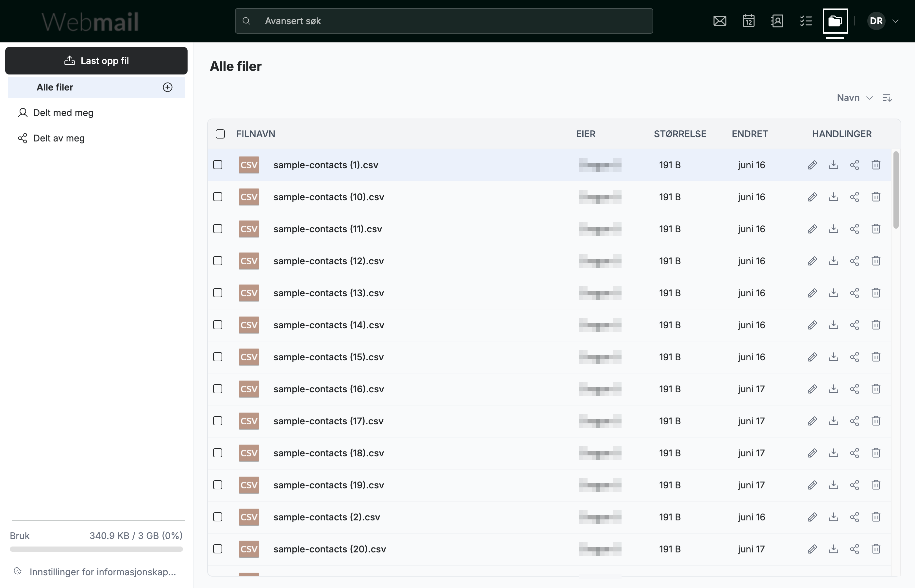Select checkbox for sample-contacts (20).csv

[x=218, y=549]
